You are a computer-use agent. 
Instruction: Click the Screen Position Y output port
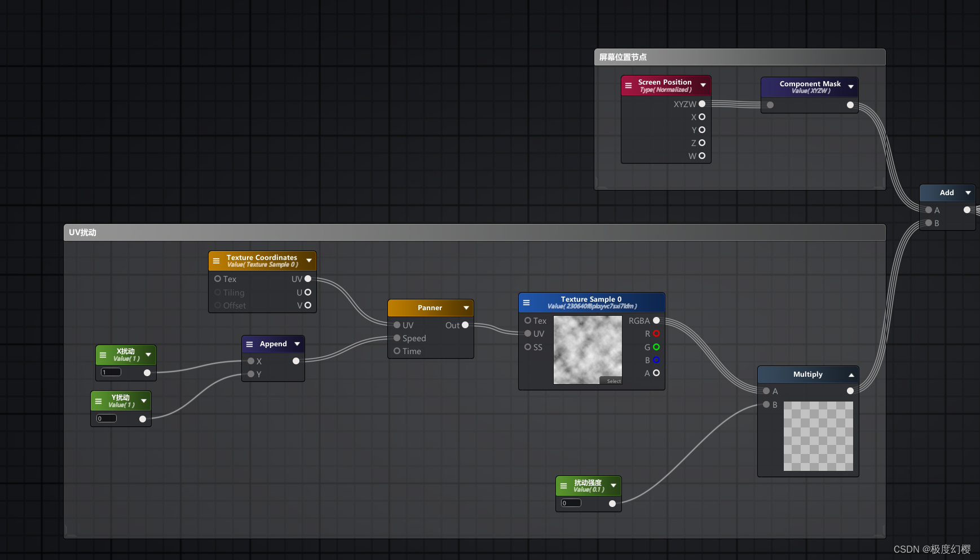point(702,130)
